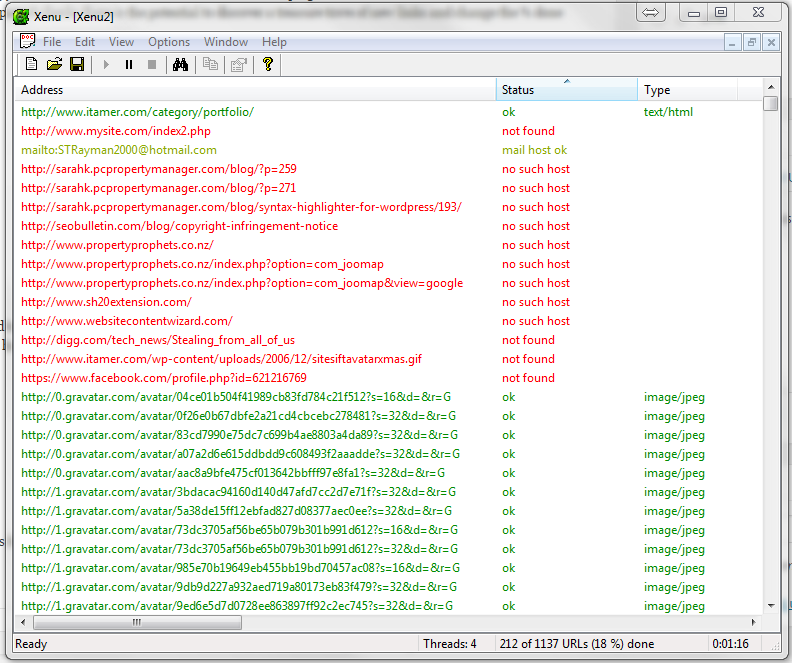Select the gravatar 9ed6e5d7d0728ee row
Image resolution: width=792 pixels, height=663 pixels.
[x=387, y=606]
